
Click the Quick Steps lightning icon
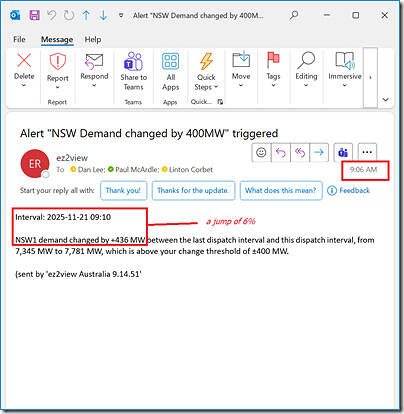click(206, 61)
